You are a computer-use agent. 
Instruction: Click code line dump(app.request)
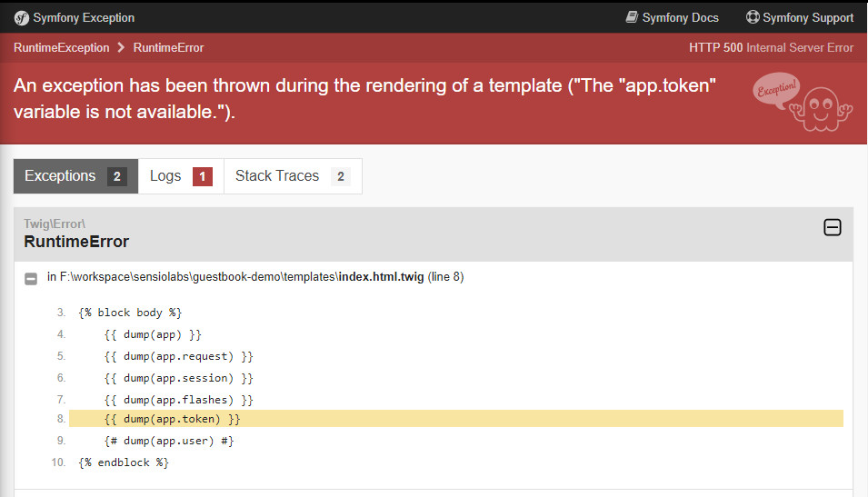179,356
